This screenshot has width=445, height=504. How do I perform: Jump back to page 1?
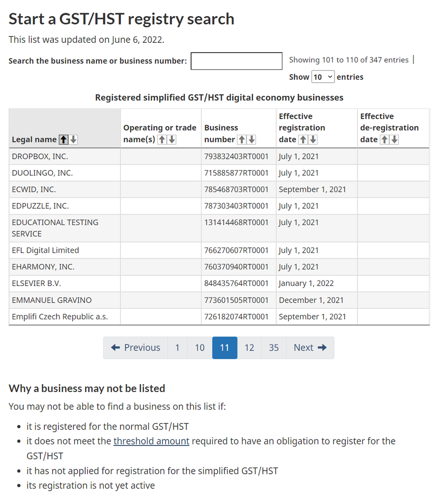177,348
